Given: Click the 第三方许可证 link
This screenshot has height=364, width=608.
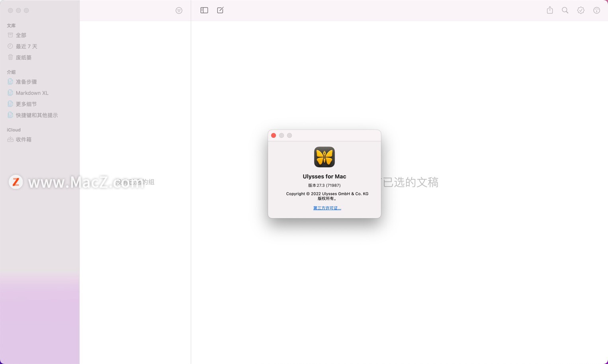Looking at the screenshot, I should tap(327, 208).
